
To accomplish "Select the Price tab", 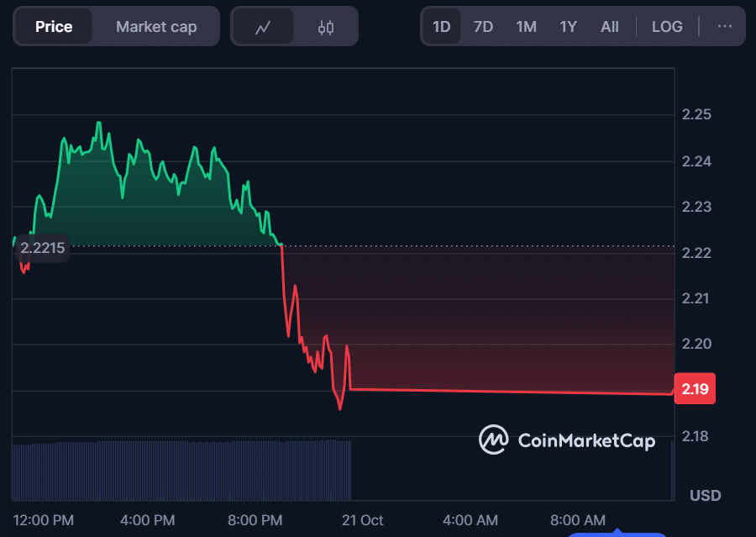I will (54, 27).
